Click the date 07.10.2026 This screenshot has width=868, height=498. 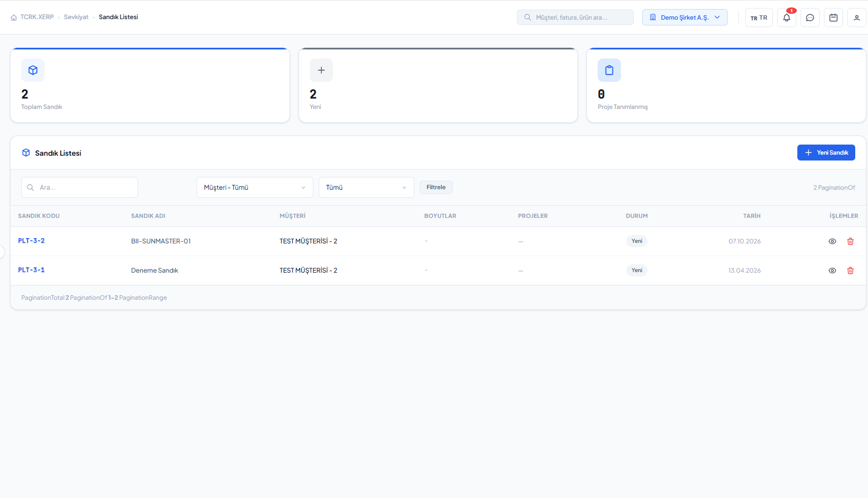[x=745, y=241]
